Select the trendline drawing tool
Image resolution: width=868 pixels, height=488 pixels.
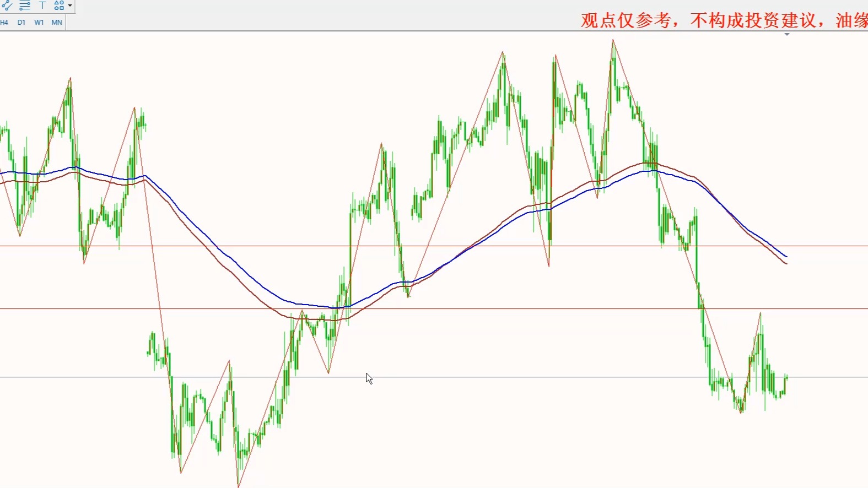point(7,6)
